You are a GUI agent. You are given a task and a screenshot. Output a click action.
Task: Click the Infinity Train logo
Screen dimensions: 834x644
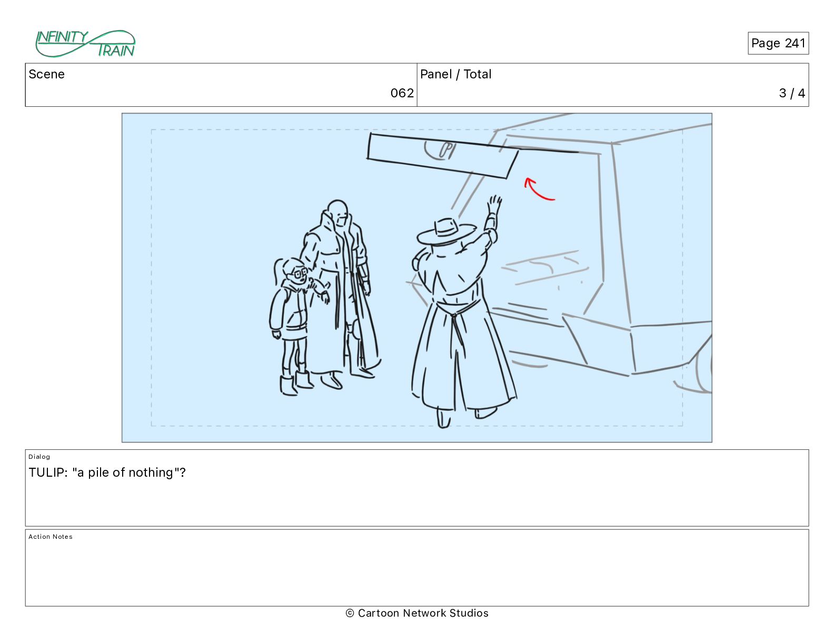point(85,44)
